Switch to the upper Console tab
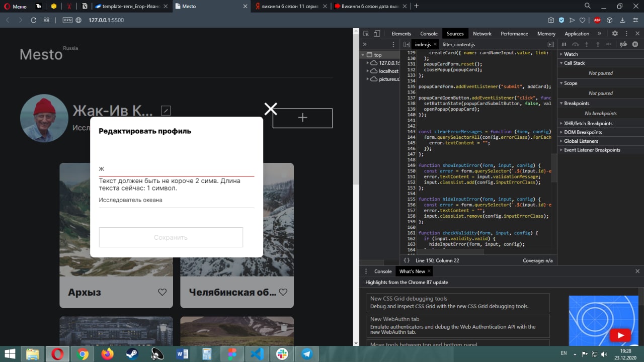This screenshot has height=362, width=644. (x=429, y=34)
